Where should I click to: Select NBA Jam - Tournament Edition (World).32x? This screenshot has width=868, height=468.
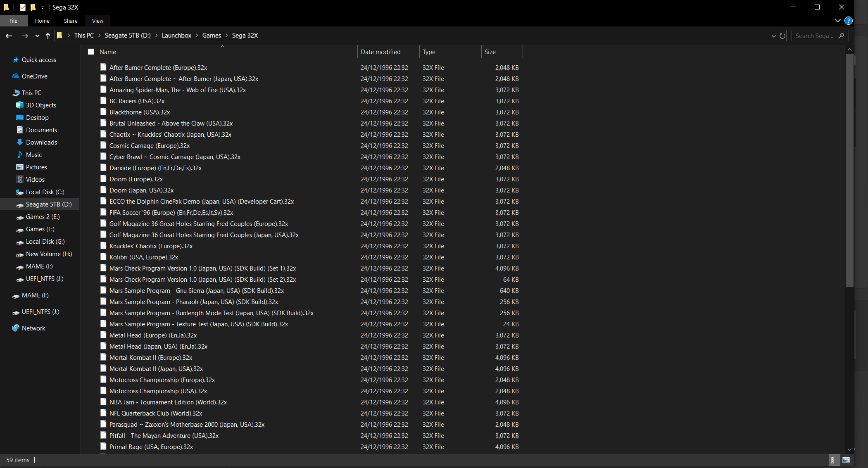tap(168, 402)
